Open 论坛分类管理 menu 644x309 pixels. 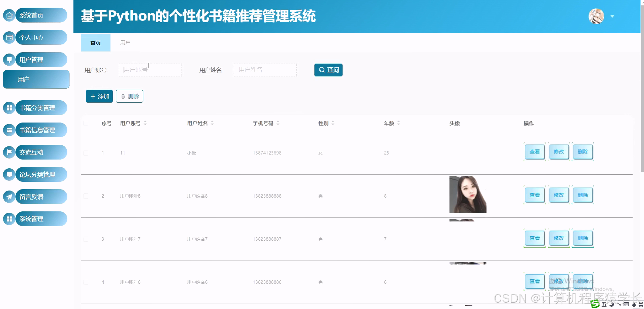[41, 174]
